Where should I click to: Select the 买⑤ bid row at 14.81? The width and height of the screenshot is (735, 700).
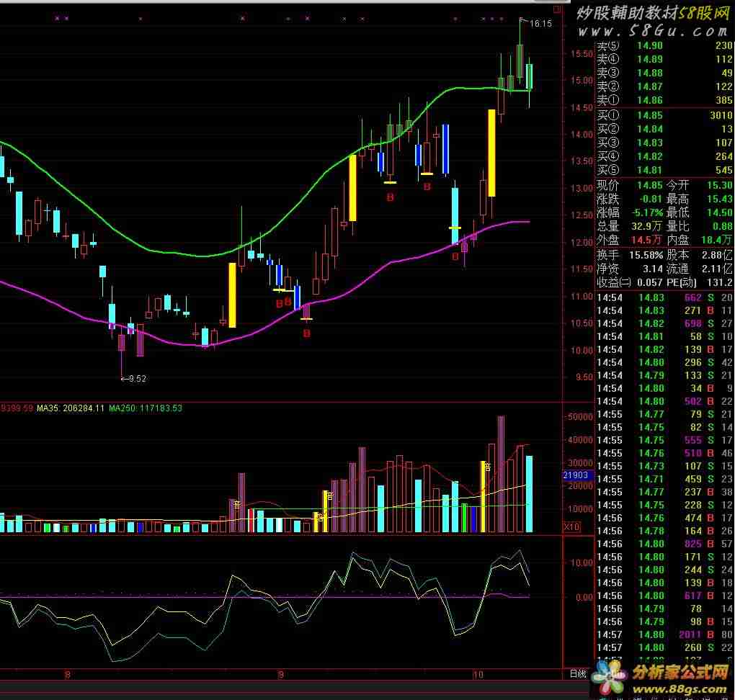pos(664,170)
